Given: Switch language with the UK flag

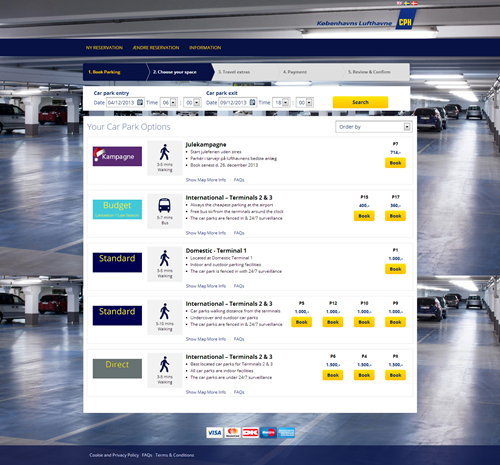Looking at the screenshot, I should 399,3.
